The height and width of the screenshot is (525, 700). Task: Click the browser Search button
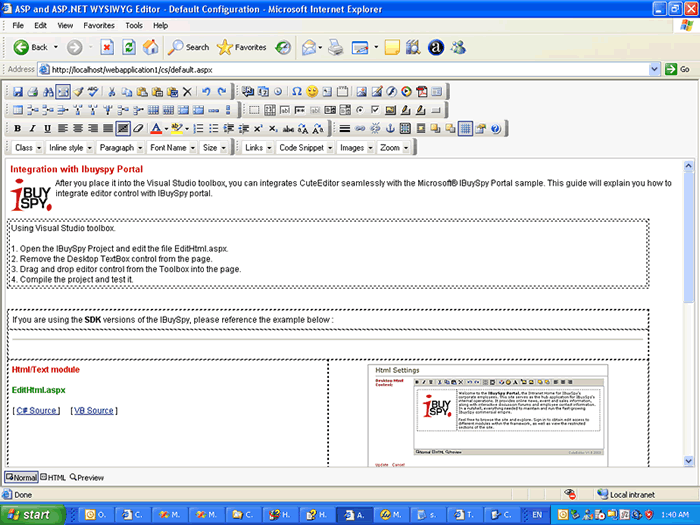tap(188, 47)
